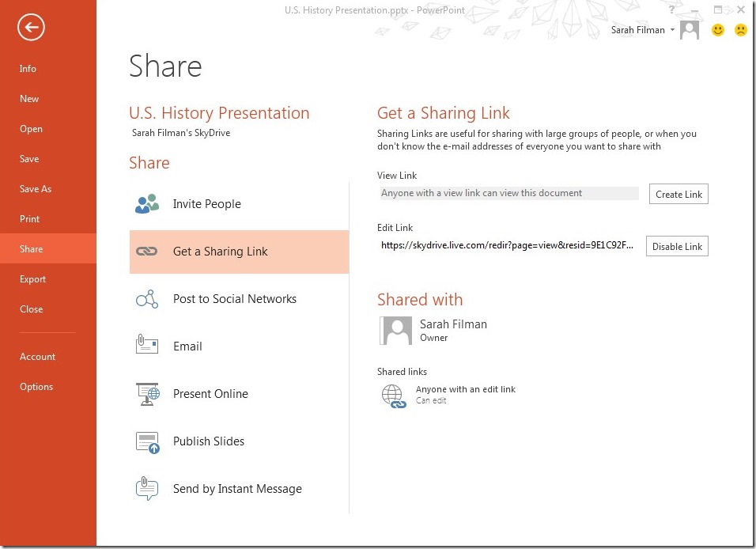Click the globe shared link icon
Image resolution: width=756 pixels, height=549 pixels.
394,396
